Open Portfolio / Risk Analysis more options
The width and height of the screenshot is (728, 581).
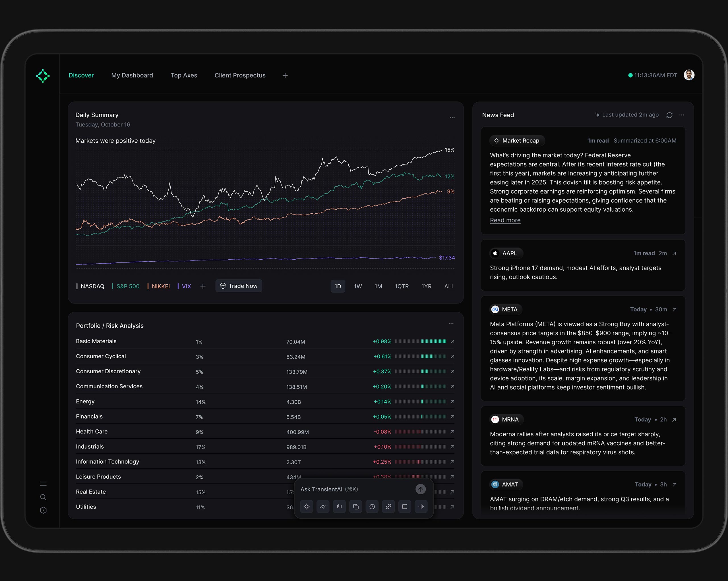[x=451, y=324]
